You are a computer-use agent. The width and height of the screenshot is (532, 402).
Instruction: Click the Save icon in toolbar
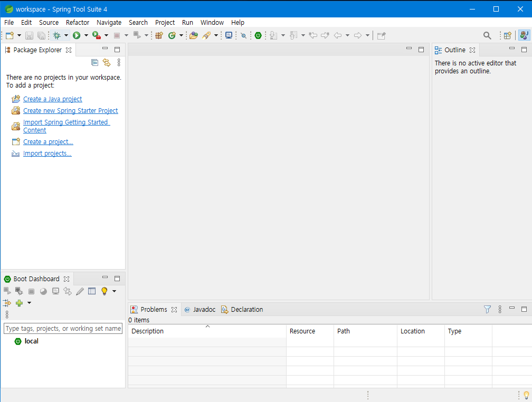click(x=29, y=35)
